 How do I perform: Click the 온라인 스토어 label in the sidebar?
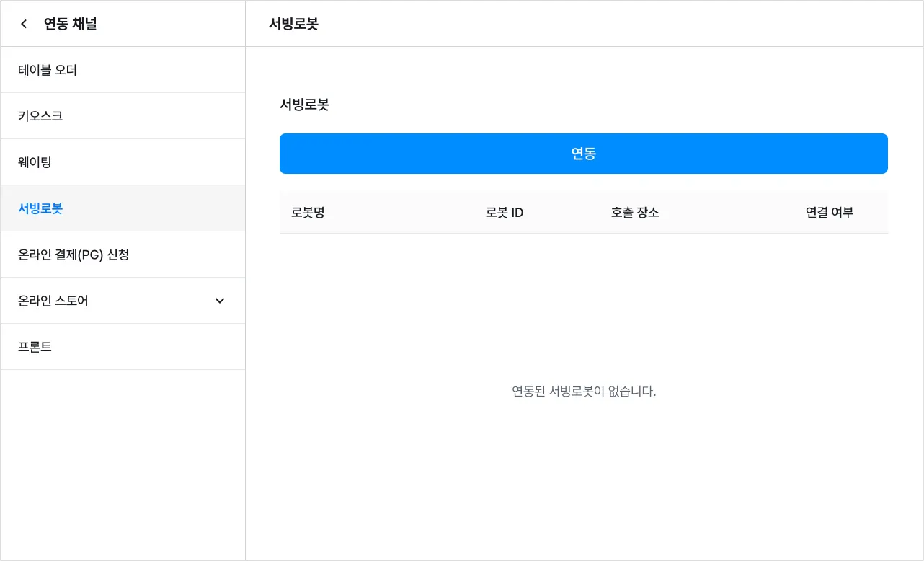tap(53, 301)
